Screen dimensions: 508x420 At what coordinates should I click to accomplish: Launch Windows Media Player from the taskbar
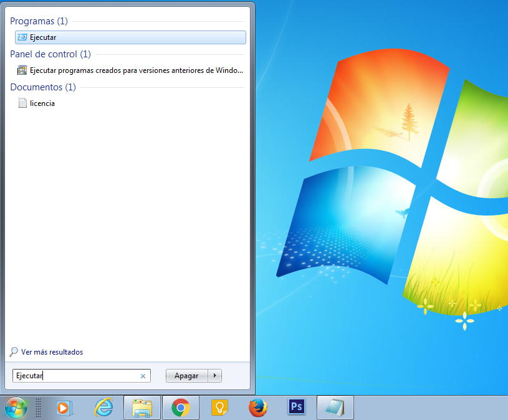click(64, 408)
